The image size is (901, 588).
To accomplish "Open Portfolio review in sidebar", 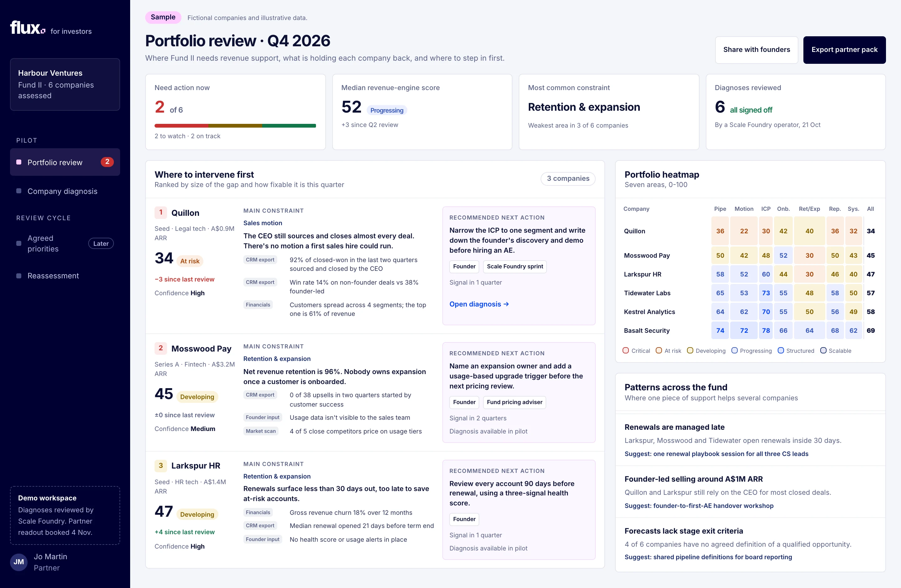I will (65, 162).
